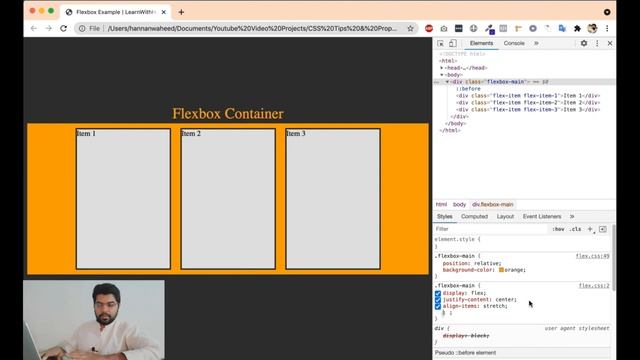Open the Computed pane tab
The height and width of the screenshot is (360, 640).
pyautogui.click(x=474, y=217)
